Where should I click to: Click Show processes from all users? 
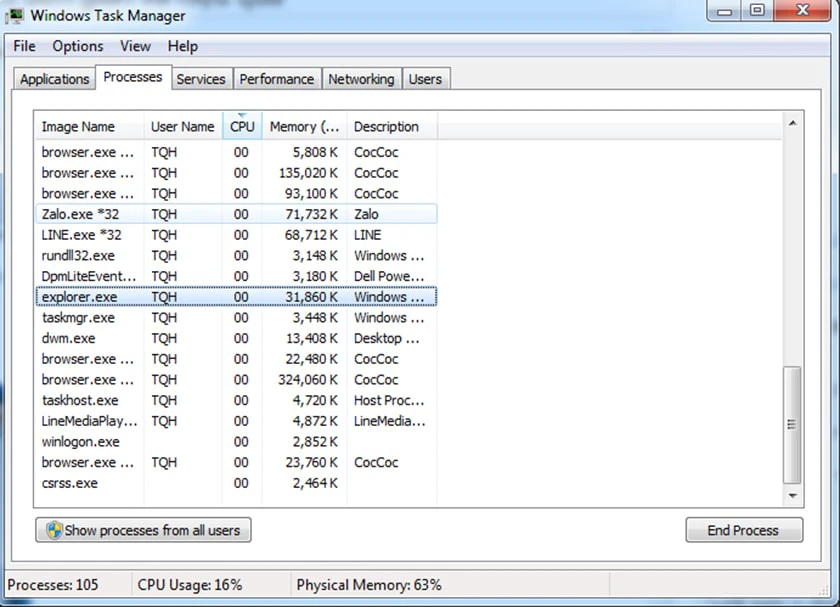(144, 530)
